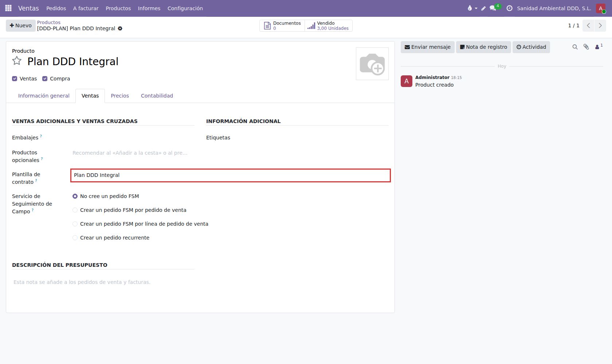This screenshot has width=612, height=364.
Task: Switch to the Contabilidad tab
Action: pos(157,96)
